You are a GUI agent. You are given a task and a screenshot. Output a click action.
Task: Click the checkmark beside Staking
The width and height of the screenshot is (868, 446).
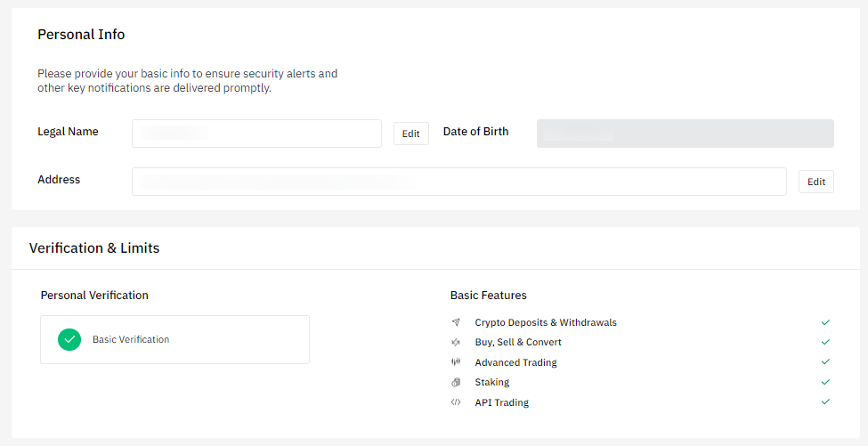pos(825,382)
